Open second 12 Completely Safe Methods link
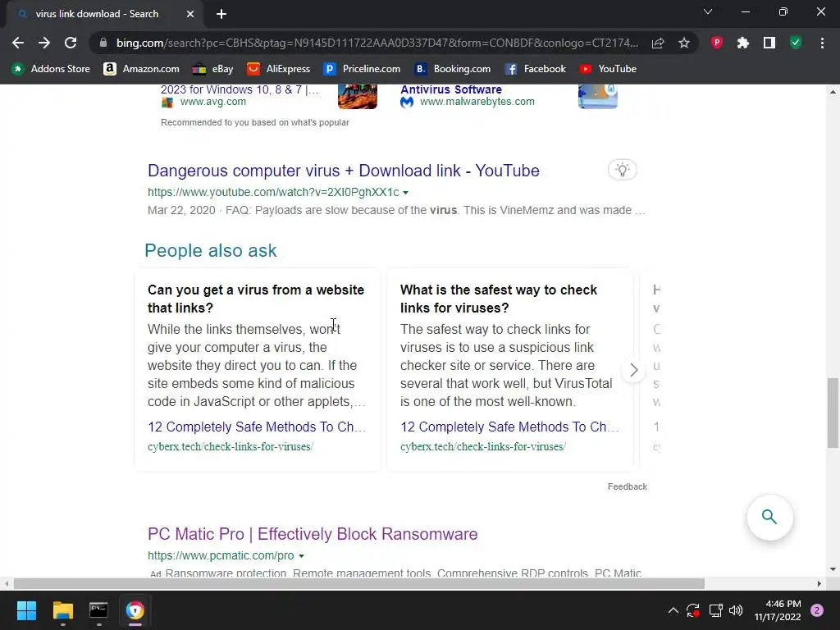Viewport: 840px width, 630px height. point(509,427)
